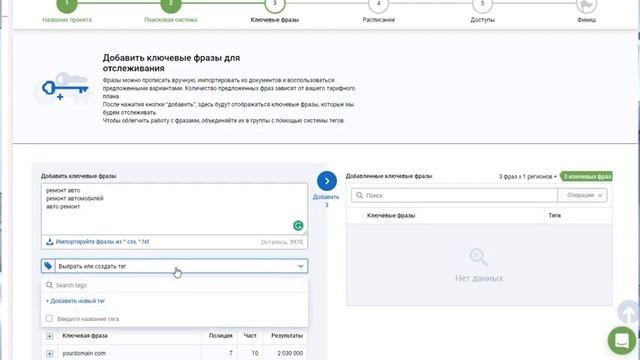The width and height of the screenshot is (640, 360).
Task: Click the Search tags input field
Action: pyautogui.click(x=174, y=285)
